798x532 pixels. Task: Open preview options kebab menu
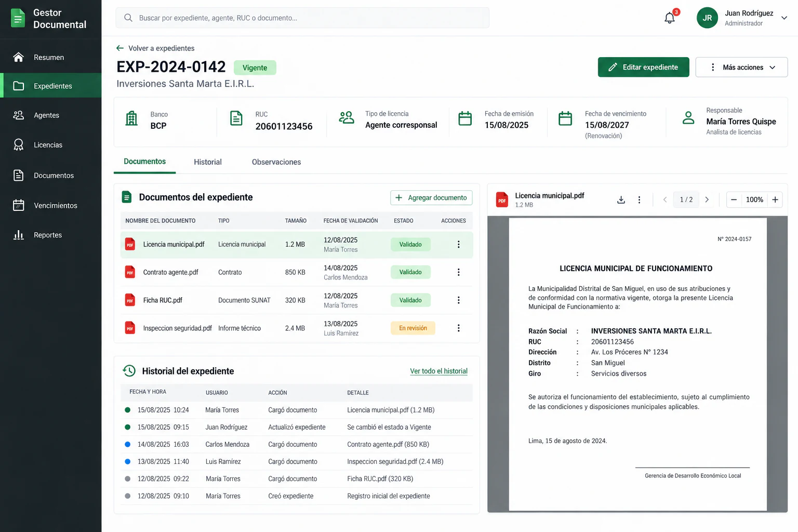coord(639,200)
